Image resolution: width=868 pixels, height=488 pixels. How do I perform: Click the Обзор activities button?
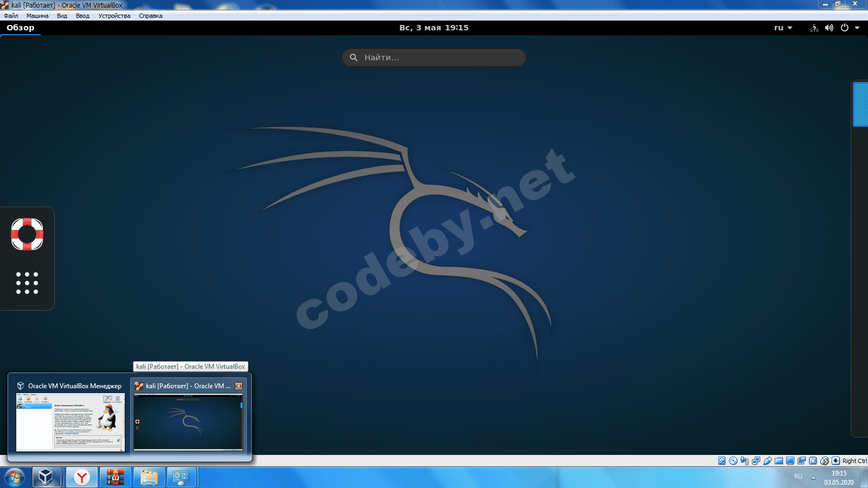(x=21, y=28)
